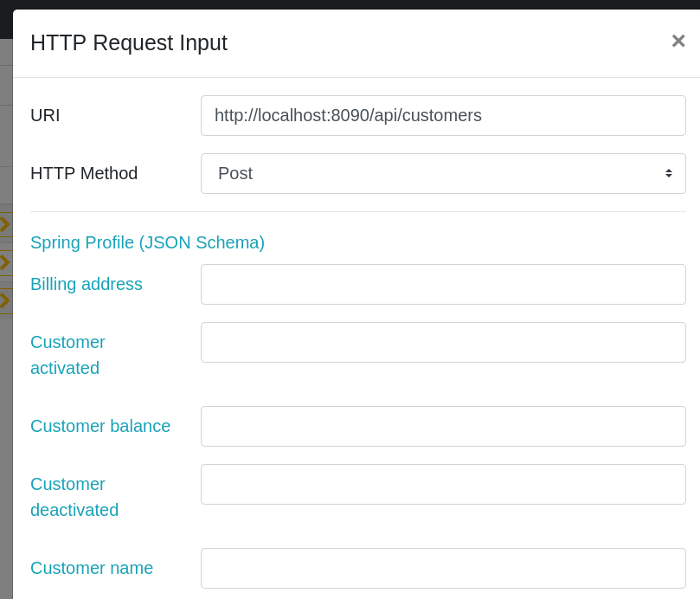700x599 pixels.
Task: Expand the topmost yellow chevron behind the dialog
Action: pyautogui.click(x=3, y=223)
